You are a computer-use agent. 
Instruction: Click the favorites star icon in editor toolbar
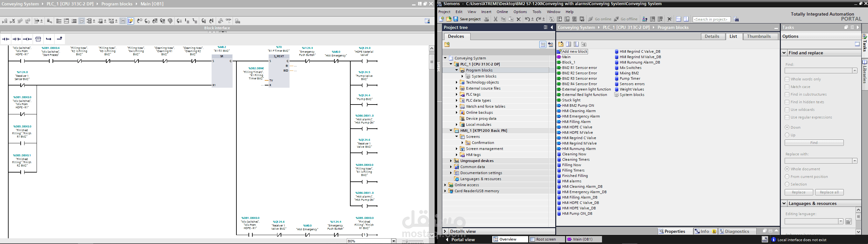click(130, 21)
